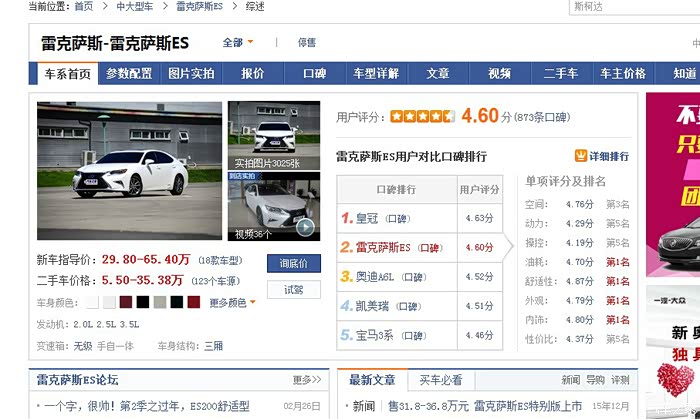Select the 口碑 navigation tab
The height and width of the screenshot is (419, 700).
click(315, 74)
